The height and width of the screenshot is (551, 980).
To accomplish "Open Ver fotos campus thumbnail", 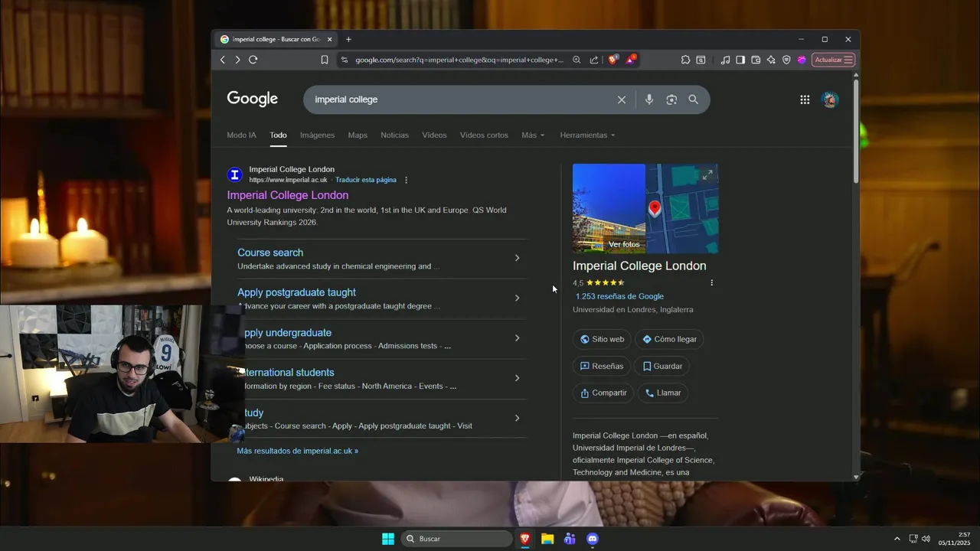I will pyautogui.click(x=609, y=208).
